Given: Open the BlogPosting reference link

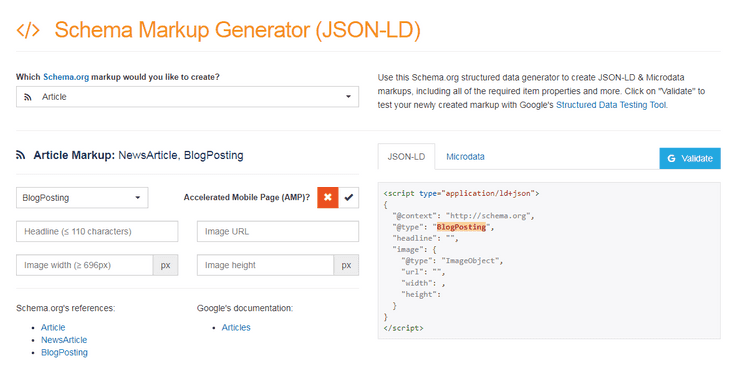Looking at the screenshot, I should pos(64,352).
